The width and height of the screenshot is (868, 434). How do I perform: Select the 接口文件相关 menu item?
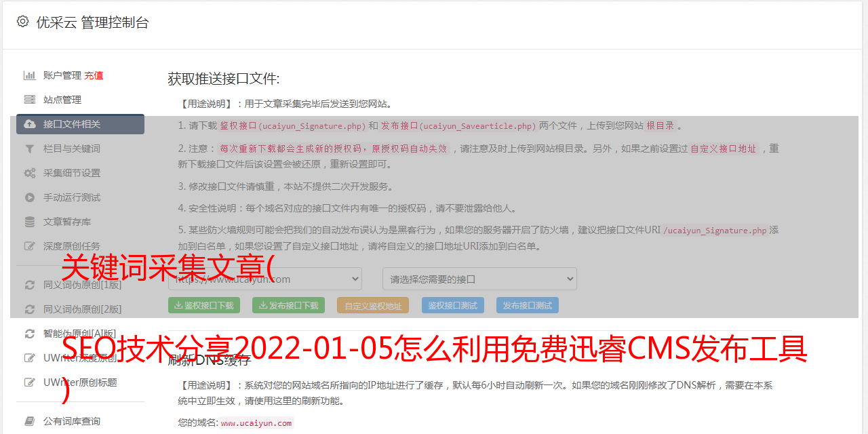click(80, 124)
